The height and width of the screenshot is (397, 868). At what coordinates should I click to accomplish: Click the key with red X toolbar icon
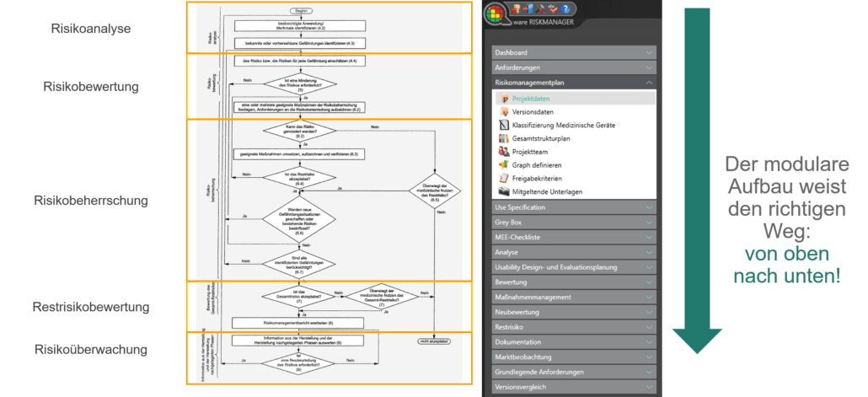[x=516, y=9]
